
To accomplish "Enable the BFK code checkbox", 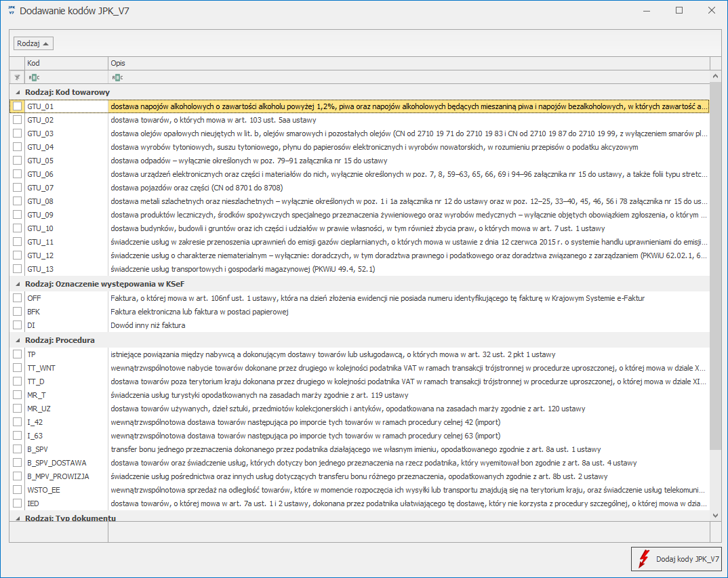I will click(18, 312).
